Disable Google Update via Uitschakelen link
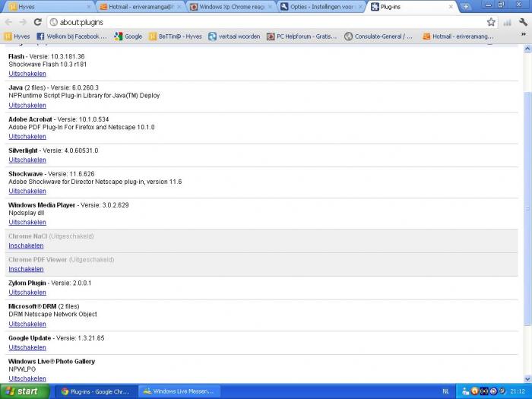Viewport: 532px width, 399px height. (x=27, y=347)
